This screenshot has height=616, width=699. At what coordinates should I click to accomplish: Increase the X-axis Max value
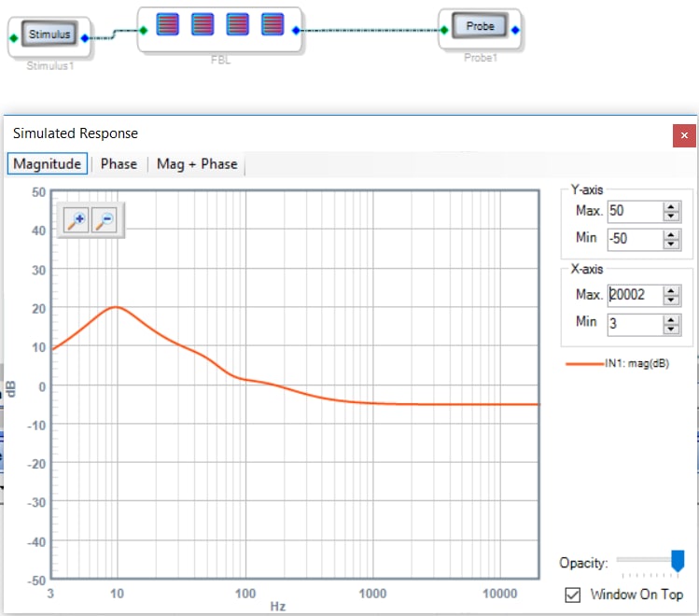click(x=671, y=290)
